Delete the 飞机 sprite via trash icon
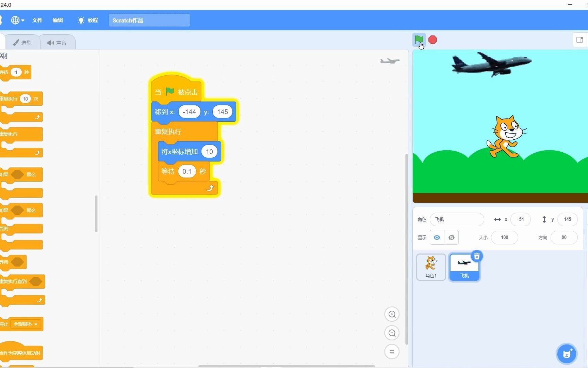 click(x=477, y=256)
